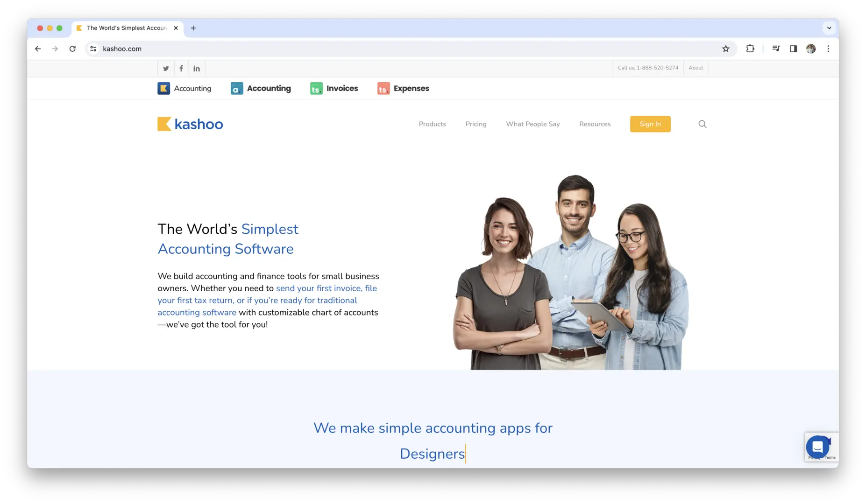Click the red 'ts' Expenses icon
This screenshot has width=866, height=504.
click(383, 88)
